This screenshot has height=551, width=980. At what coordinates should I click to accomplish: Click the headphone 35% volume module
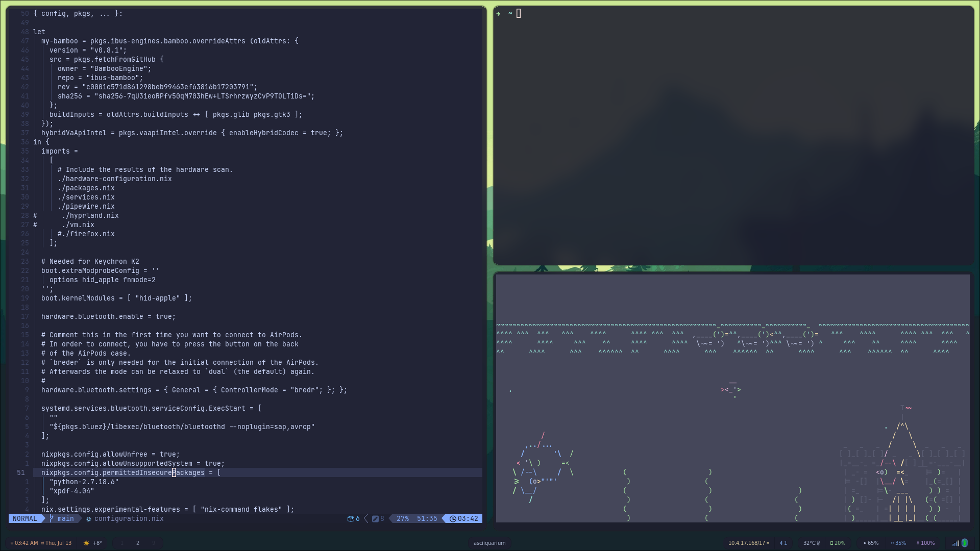[898, 543]
